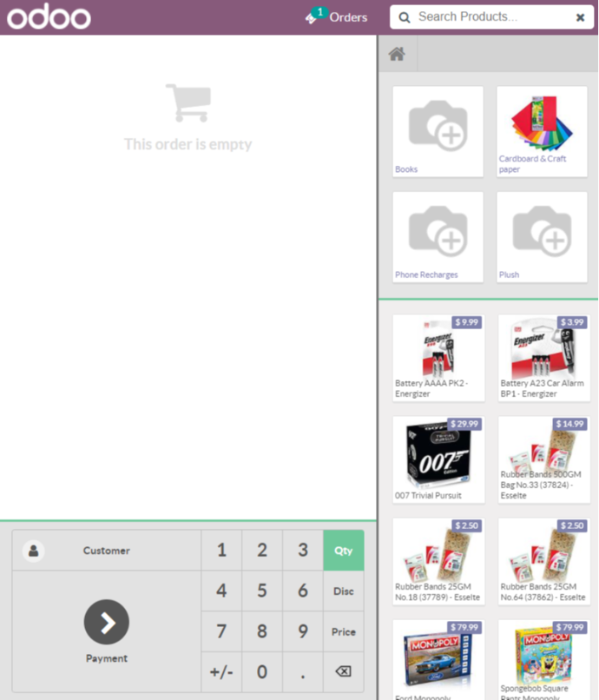Switch numpad to Price mode
This screenshot has width=599, height=700.
[x=343, y=631]
